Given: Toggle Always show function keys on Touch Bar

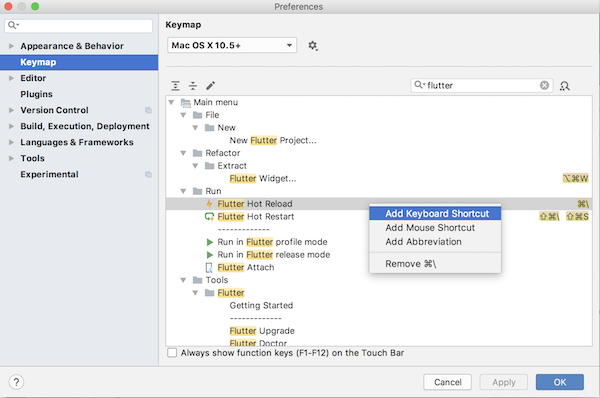Looking at the screenshot, I should (172, 352).
